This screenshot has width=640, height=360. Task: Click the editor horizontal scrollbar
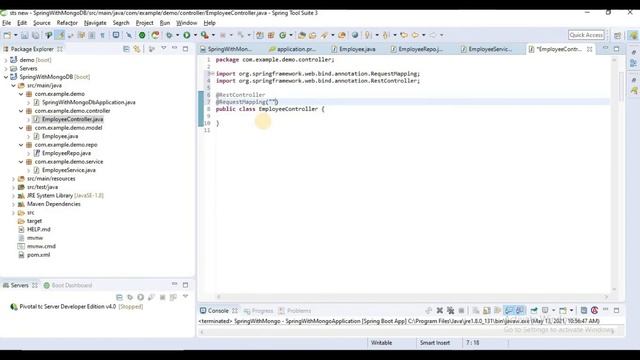[x=412, y=297]
